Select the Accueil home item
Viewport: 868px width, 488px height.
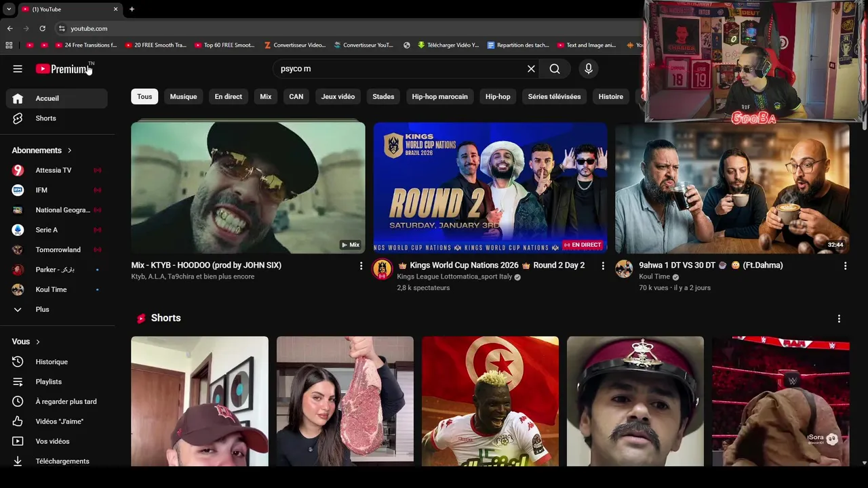point(57,98)
